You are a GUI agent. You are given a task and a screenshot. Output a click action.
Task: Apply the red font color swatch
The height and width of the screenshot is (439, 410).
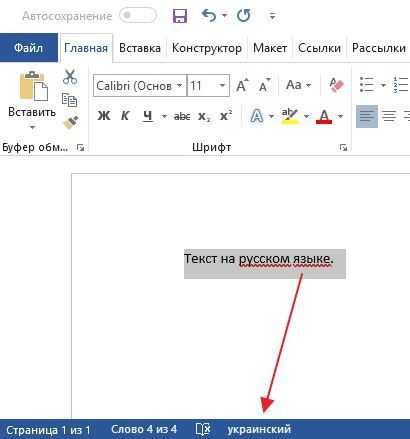pos(324,116)
